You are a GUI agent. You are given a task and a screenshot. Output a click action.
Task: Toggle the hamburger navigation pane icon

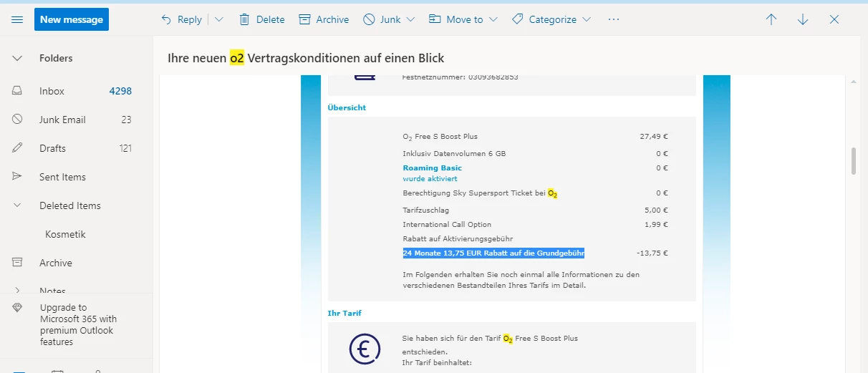pyautogui.click(x=17, y=19)
